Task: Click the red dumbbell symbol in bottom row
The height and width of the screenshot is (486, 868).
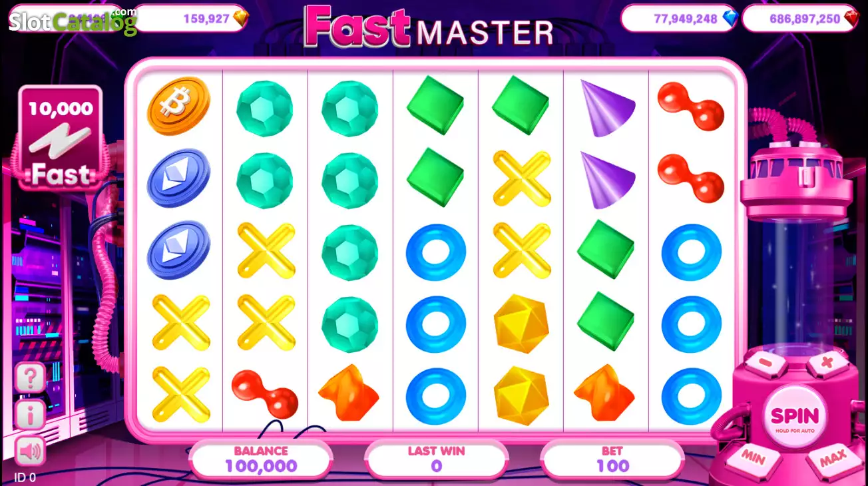Action: (x=264, y=394)
